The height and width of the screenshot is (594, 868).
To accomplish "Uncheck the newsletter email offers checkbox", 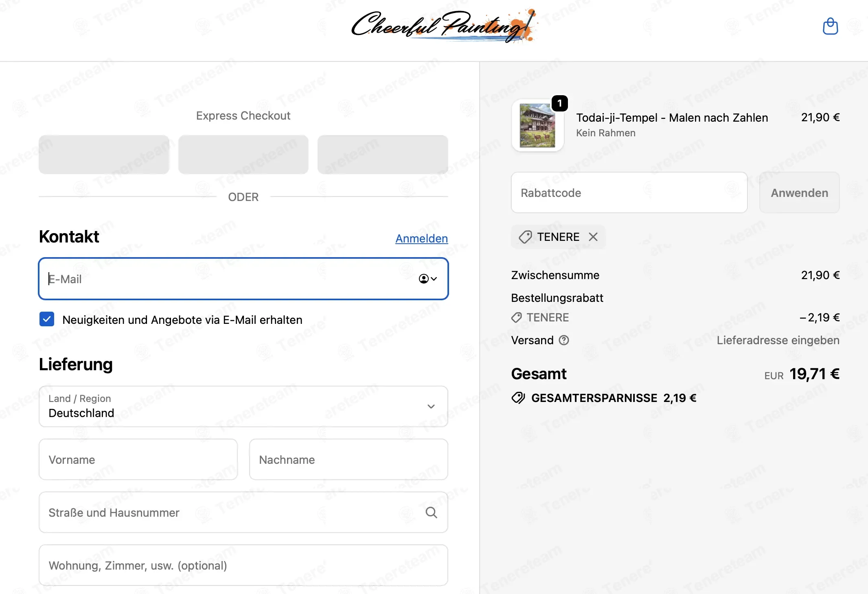I will (x=47, y=319).
